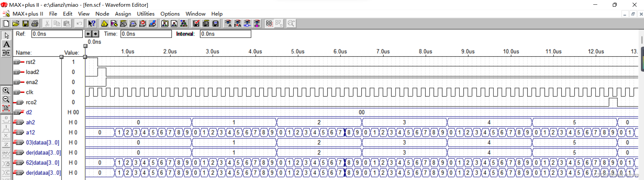Step reference to next transition with right arrow

tap(96, 34)
